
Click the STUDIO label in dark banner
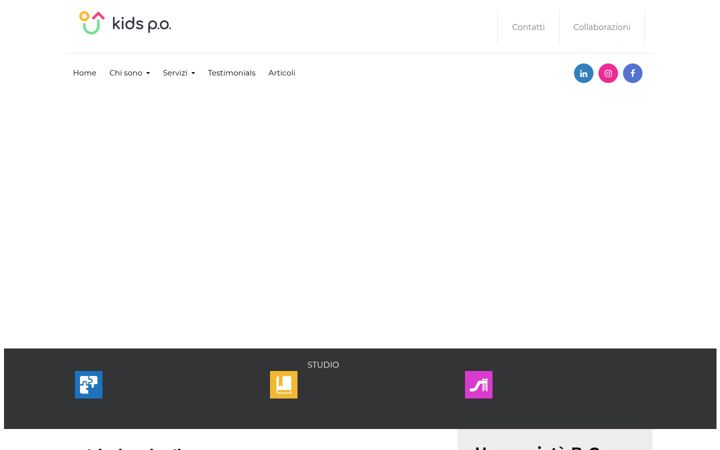pyautogui.click(x=323, y=365)
